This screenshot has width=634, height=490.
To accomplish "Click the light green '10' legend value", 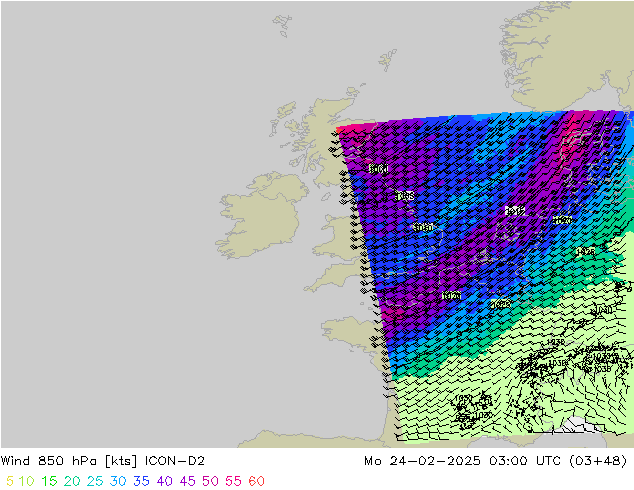I will pyautogui.click(x=26, y=481).
